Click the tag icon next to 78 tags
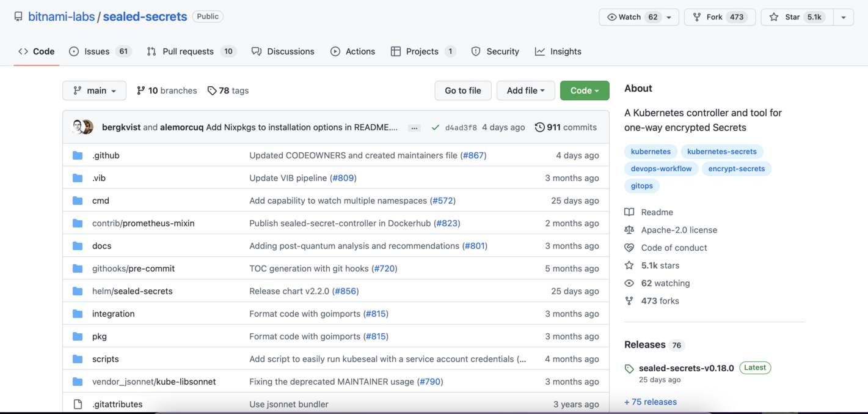Viewport: 868px width, 414px height. pos(212,91)
